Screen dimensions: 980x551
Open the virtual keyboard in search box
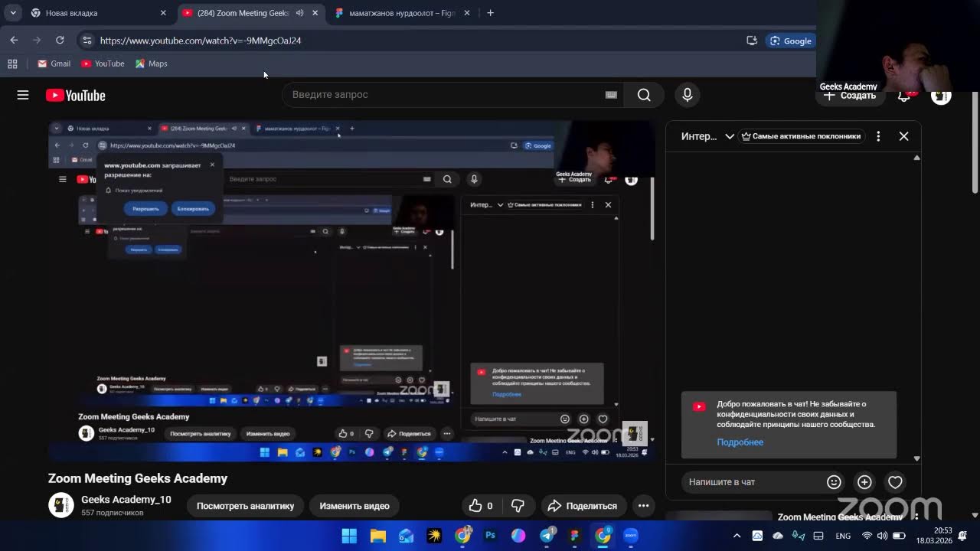click(x=611, y=95)
